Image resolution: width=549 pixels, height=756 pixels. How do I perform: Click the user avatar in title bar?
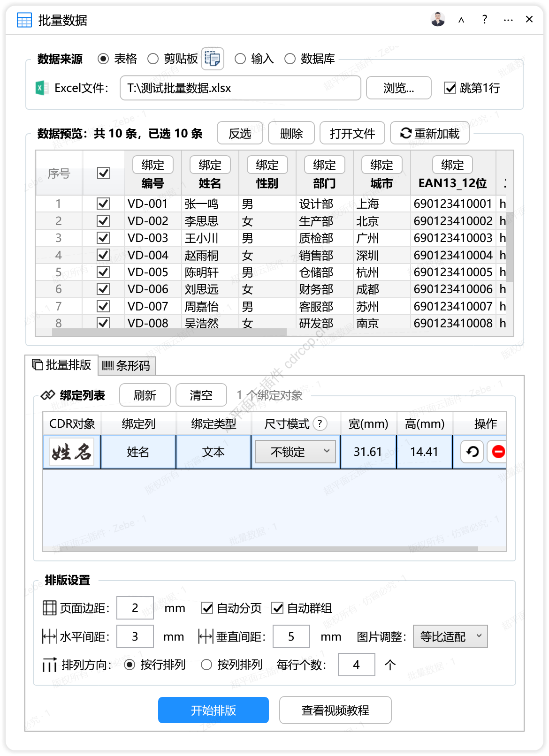point(438,19)
